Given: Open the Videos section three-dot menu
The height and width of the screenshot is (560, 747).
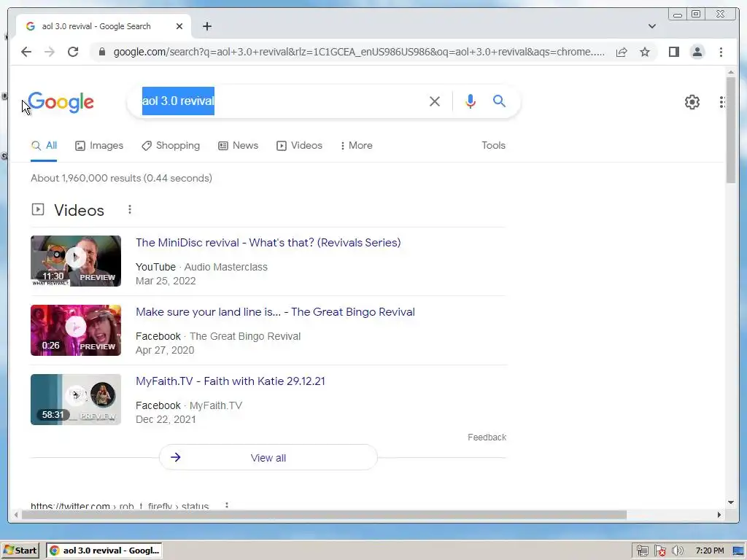Looking at the screenshot, I should pos(130,209).
